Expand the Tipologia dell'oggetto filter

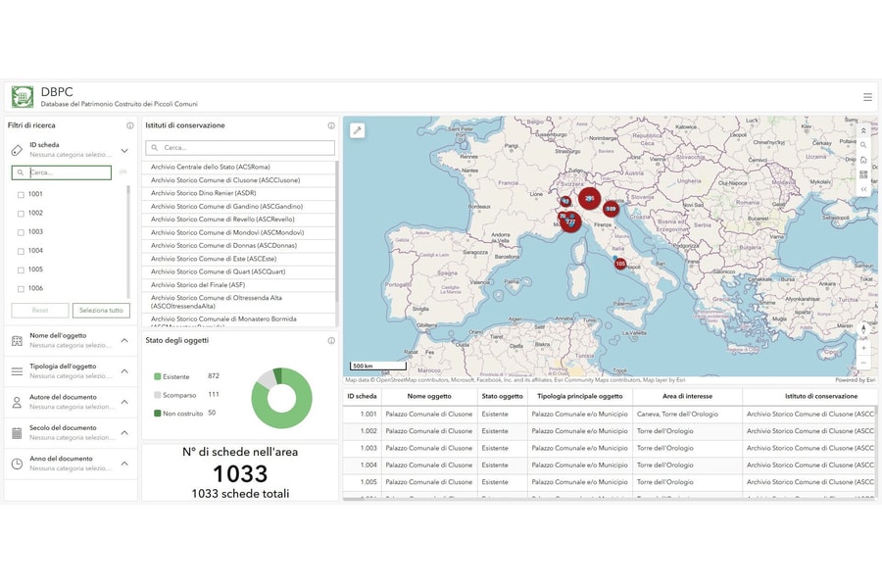tap(124, 371)
